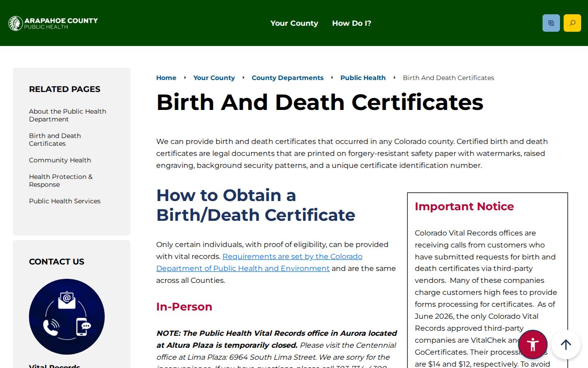Open the Community Health related page

(x=60, y=160)
